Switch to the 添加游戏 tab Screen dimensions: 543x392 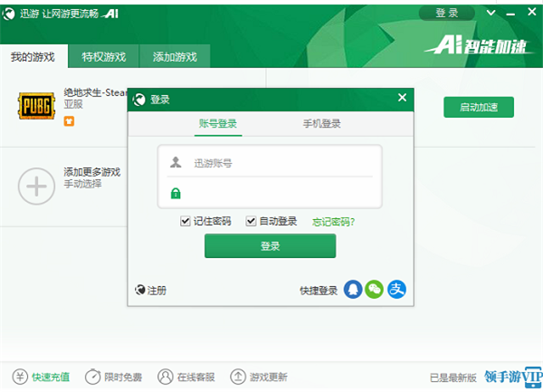point(175,56)
